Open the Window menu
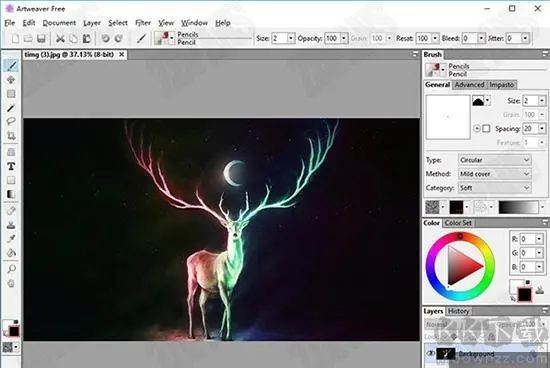Viewport: 550px width, 368px height. 194,23
